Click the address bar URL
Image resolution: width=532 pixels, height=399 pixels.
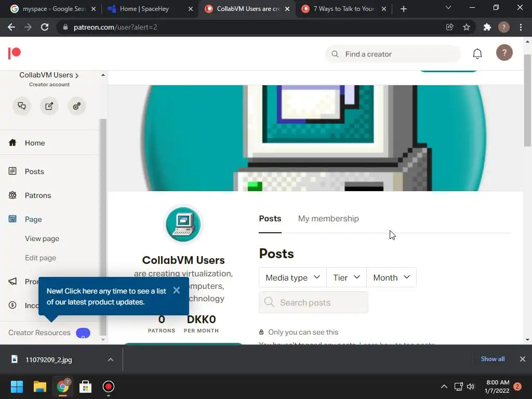(115, 27)
